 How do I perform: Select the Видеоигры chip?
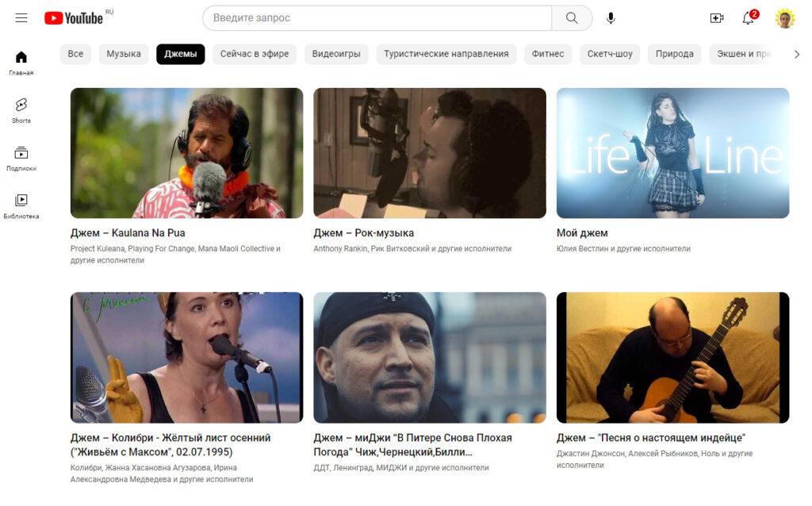click(336, 54)
